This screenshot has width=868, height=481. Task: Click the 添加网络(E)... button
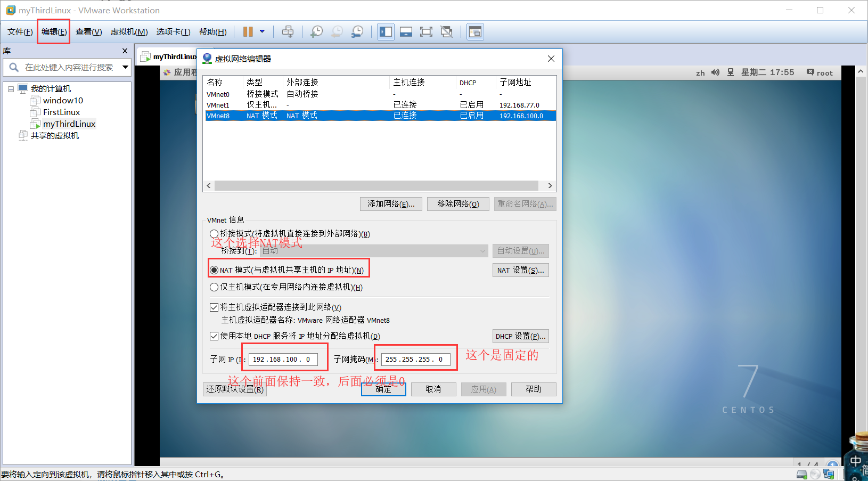coord(391,204)
